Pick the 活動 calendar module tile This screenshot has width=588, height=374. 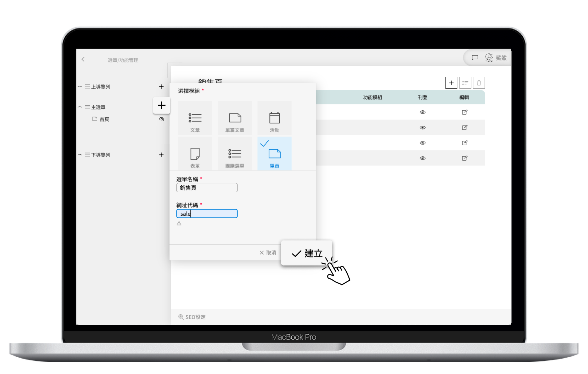point(274,118)
